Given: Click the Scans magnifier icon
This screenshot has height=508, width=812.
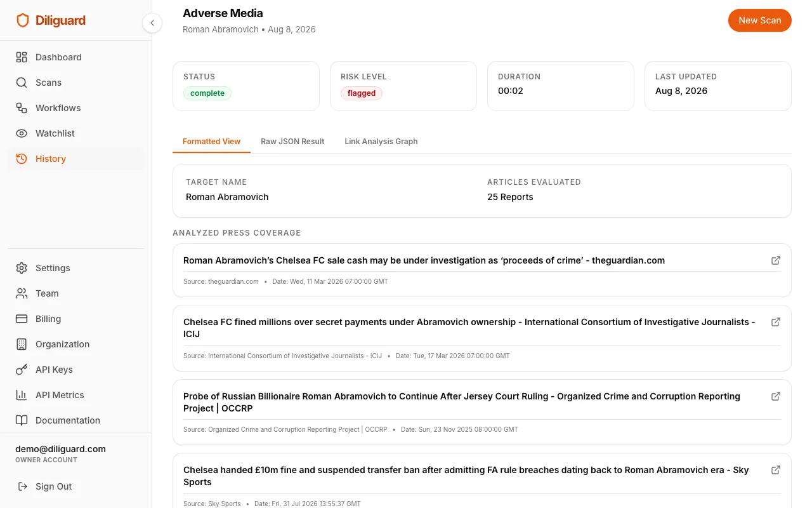Looking at the screenshot, I should pos(22,83).
